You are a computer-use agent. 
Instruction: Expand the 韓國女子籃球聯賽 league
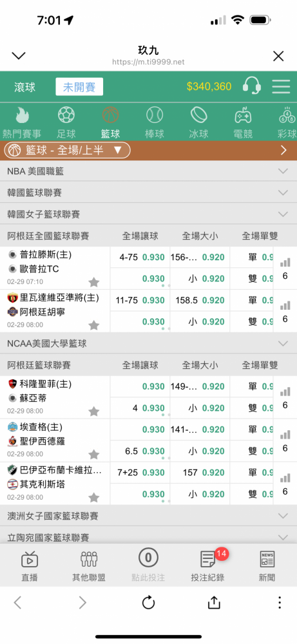pyautogui.click(x=148, y=214)
